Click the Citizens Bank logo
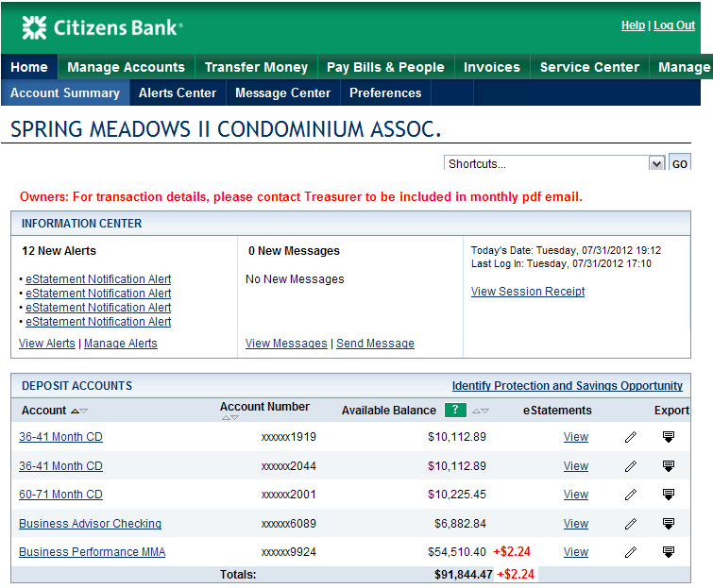The width and height of the screenshot is (713, 588). [x=102, y=27]
